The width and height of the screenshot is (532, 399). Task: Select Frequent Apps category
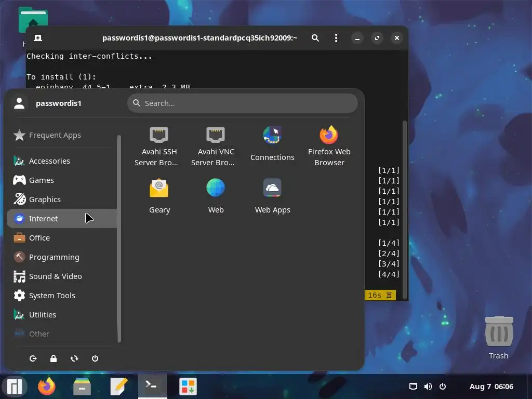(62, 135)
